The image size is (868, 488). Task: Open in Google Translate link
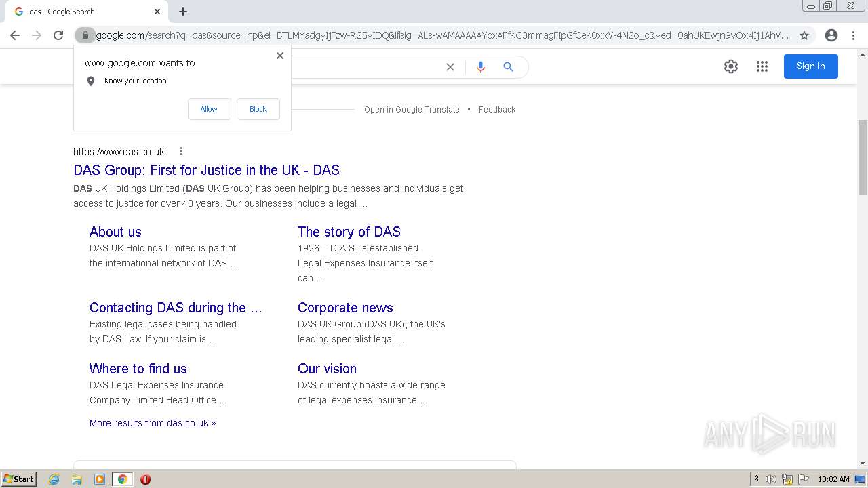tap(412, 110)
